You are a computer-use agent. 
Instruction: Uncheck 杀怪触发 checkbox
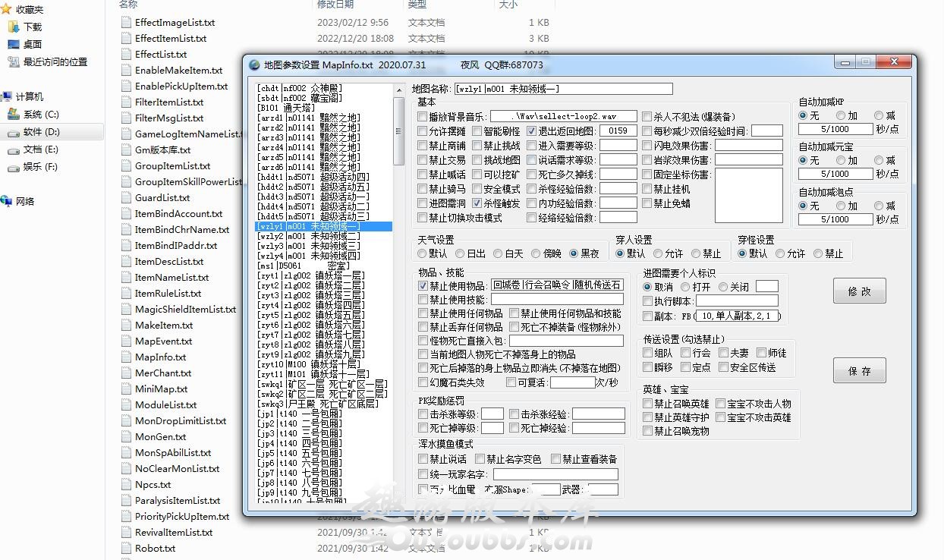pyautogui.click(x=477, y=203)
